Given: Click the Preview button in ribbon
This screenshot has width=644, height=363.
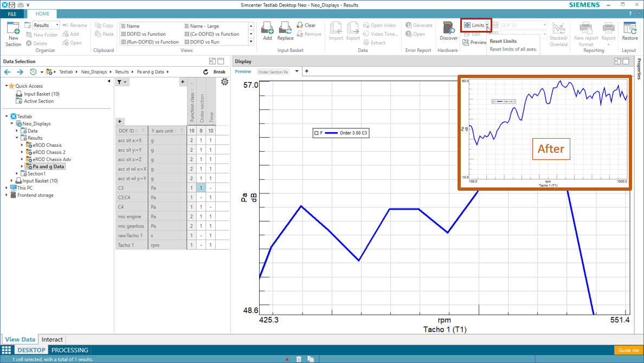Looking at the screenshot, I should [474, 42].
